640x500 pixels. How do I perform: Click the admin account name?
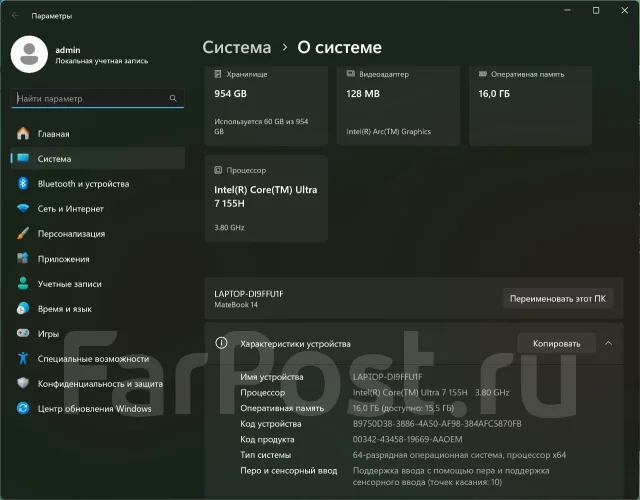[x=68, y=50]
